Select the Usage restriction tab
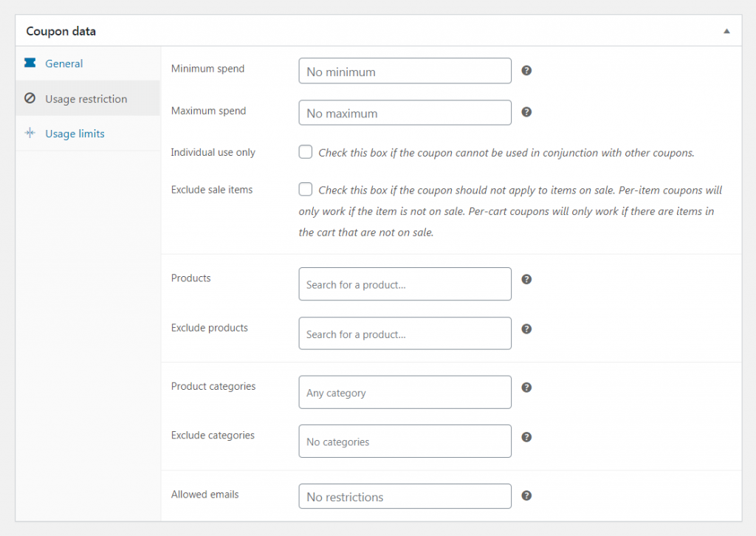756x536 pixels. (x=88, y=98)
